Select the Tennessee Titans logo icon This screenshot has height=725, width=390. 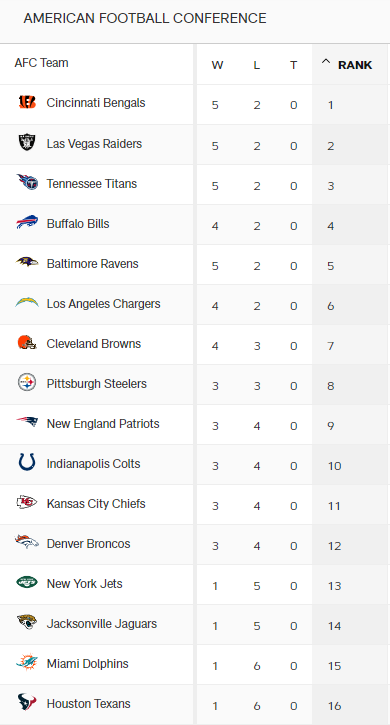click(x=27, y=182)
